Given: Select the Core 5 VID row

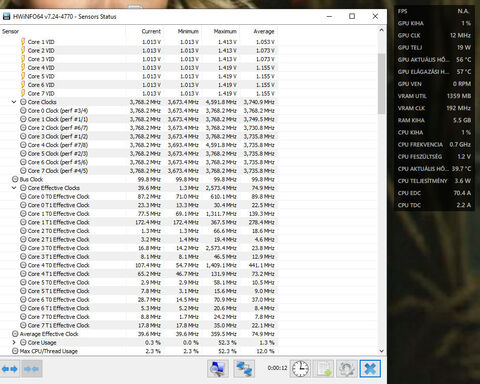Looking at the screenshot, I should point(139,76).
